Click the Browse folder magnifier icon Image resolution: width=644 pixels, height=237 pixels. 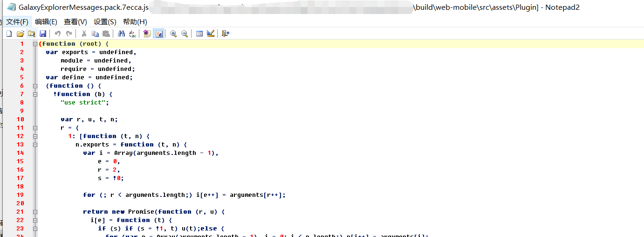coord(31,34)
